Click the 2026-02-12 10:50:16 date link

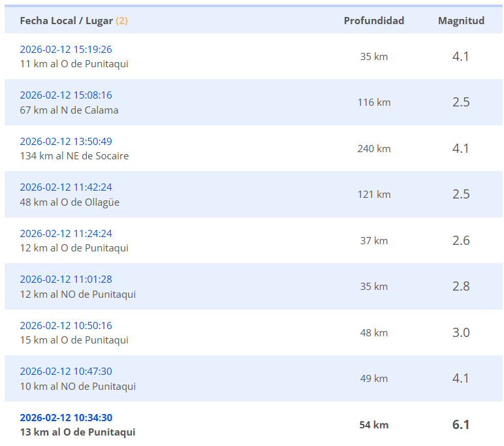[66, 326]
